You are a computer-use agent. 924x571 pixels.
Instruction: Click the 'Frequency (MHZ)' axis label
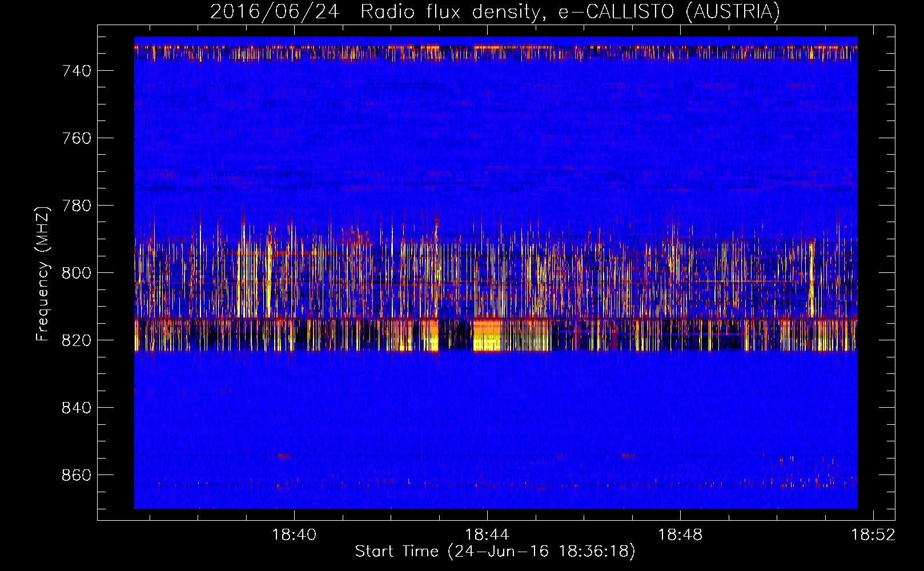pyautogui.click(x=42, y=274)
